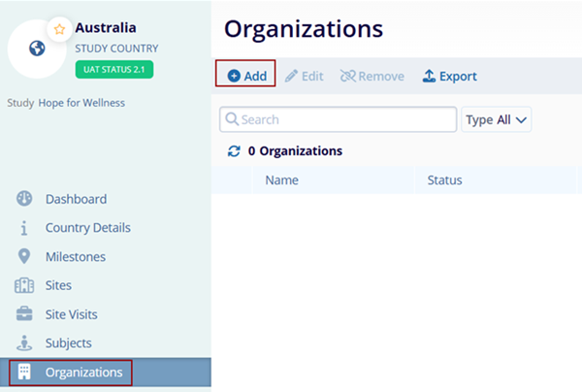Open the Hope for Wellness study link
The width and height of the screenshot is (582, 392).
tap(81, 102)
